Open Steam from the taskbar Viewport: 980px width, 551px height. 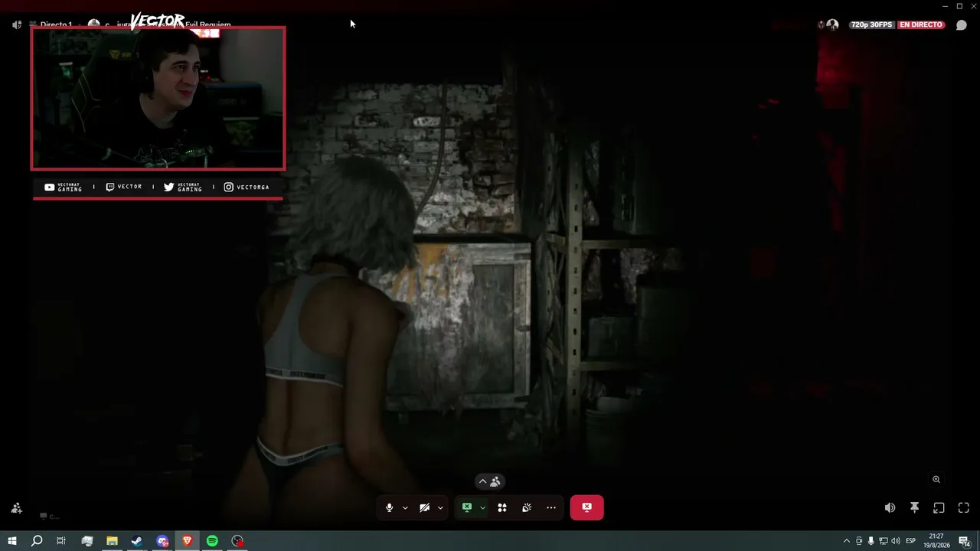[x=137, y=541]
